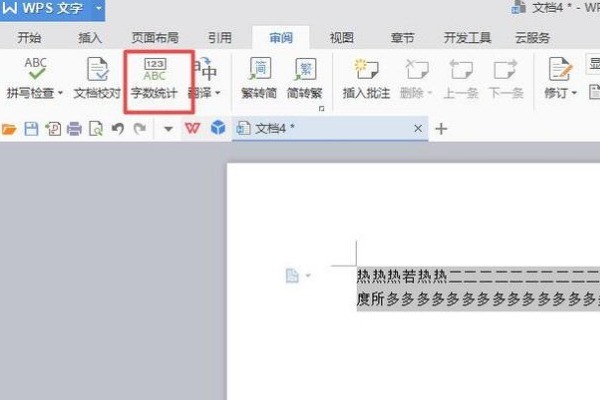Open the 页面布局 tab
This screenshot has height=400, width=600.
(155, 38)
